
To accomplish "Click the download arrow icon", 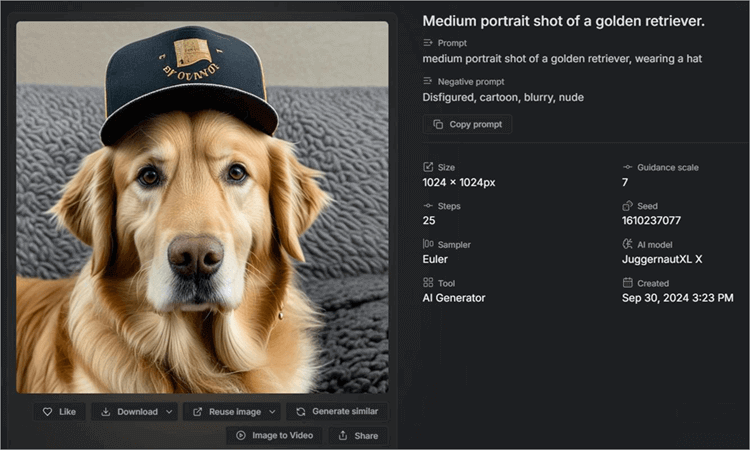I will click(x=105, y=412).
